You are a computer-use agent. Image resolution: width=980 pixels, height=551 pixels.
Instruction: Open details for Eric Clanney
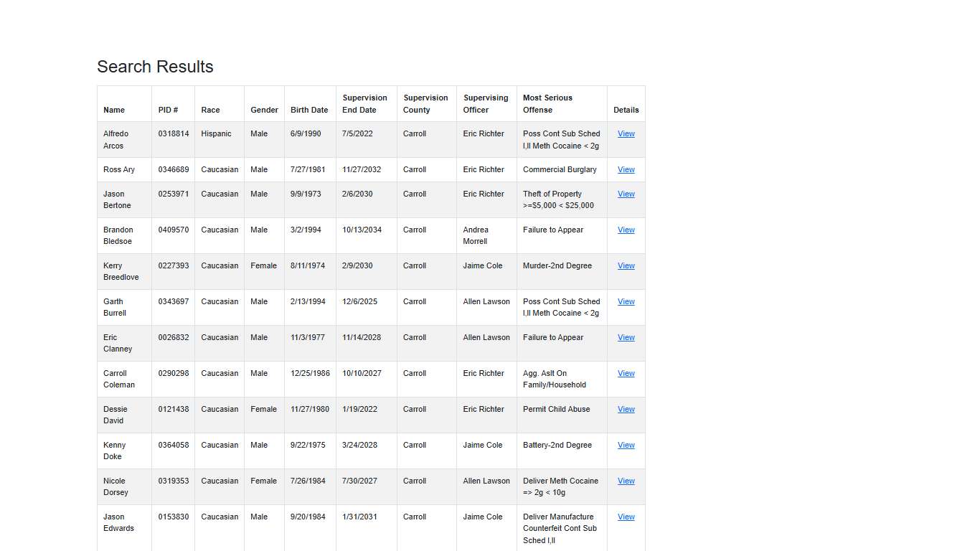tap(626, 338)
